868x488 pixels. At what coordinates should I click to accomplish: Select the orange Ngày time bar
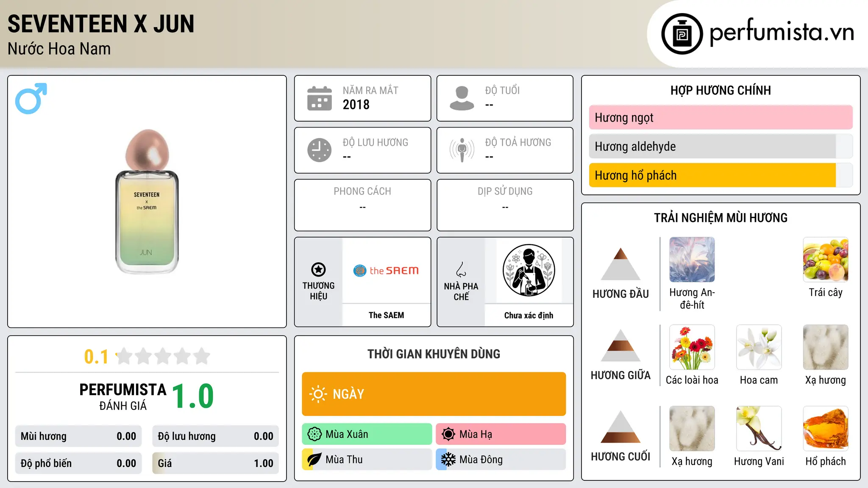tap(434, 394)
